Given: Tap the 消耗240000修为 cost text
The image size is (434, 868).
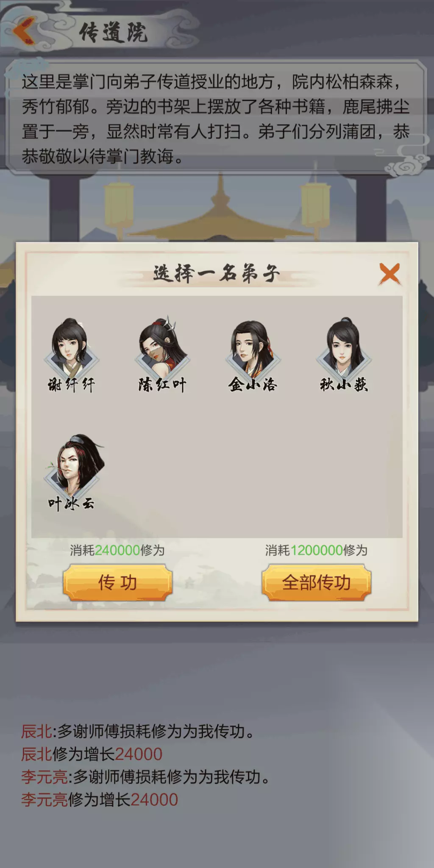Looking at the screenshot, I should click(117, 550).
